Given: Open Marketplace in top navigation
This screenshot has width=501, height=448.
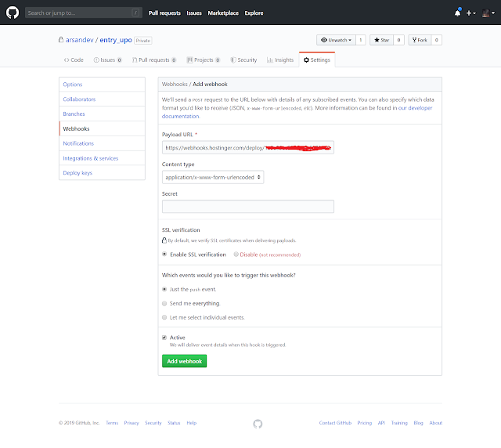Looking at the screenshot, I should pos(223,13).
